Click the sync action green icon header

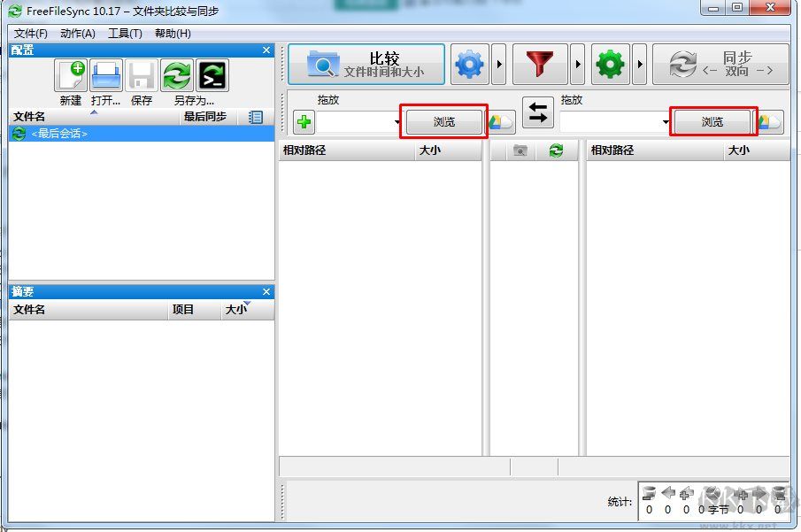click(556, 150)
